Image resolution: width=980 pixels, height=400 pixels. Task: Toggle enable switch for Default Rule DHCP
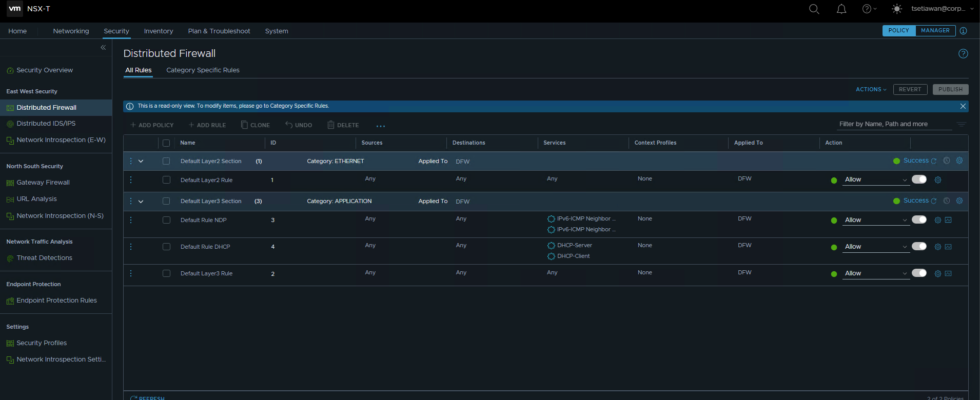click(x=919, y=246)
